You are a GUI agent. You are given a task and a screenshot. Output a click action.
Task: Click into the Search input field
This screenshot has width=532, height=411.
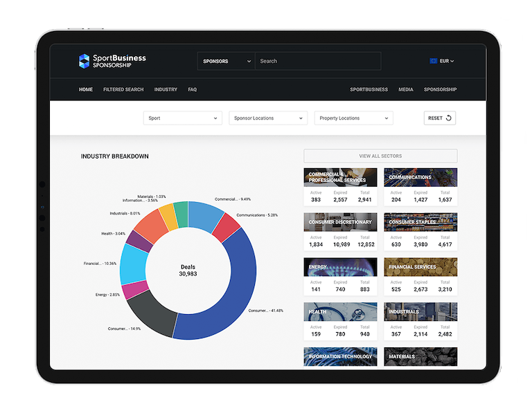coord(318,61)
